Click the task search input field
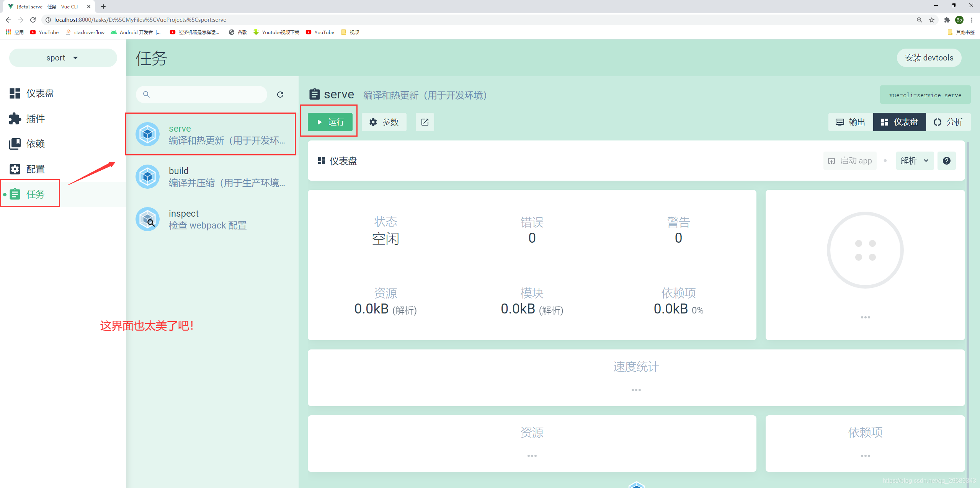The height and width of the screenshot is (488, 980). [x=202, y=94]
